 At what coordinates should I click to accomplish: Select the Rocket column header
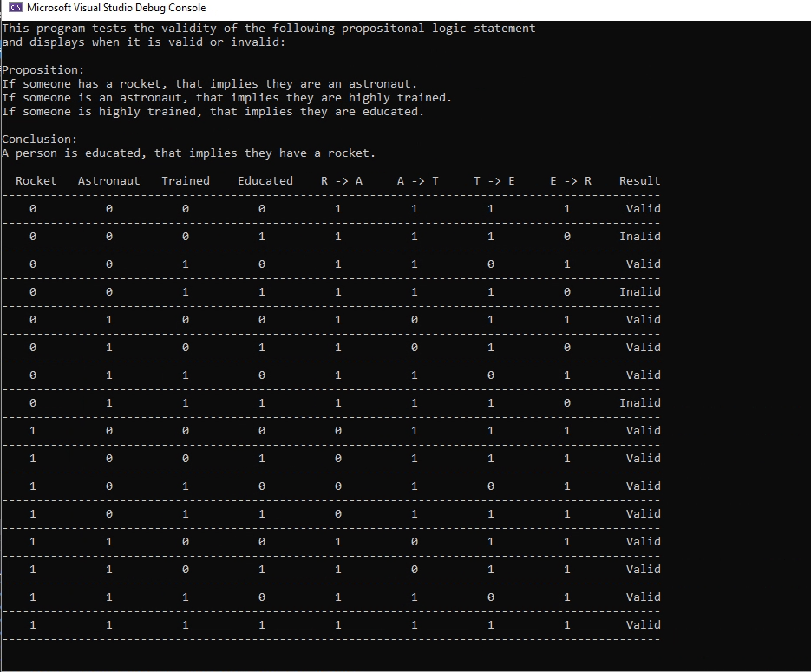point(36,181)
